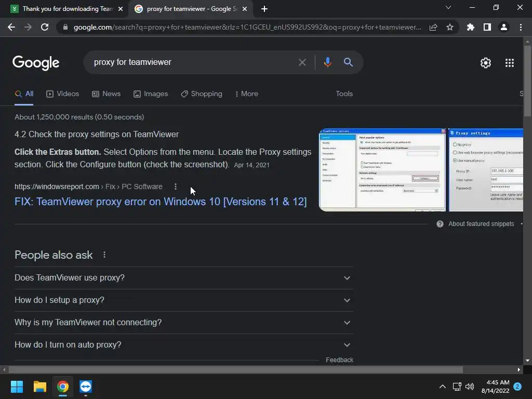The image size is (532, 399).
Task: Open the Google apps grid
Action: (x=510, y=63)
